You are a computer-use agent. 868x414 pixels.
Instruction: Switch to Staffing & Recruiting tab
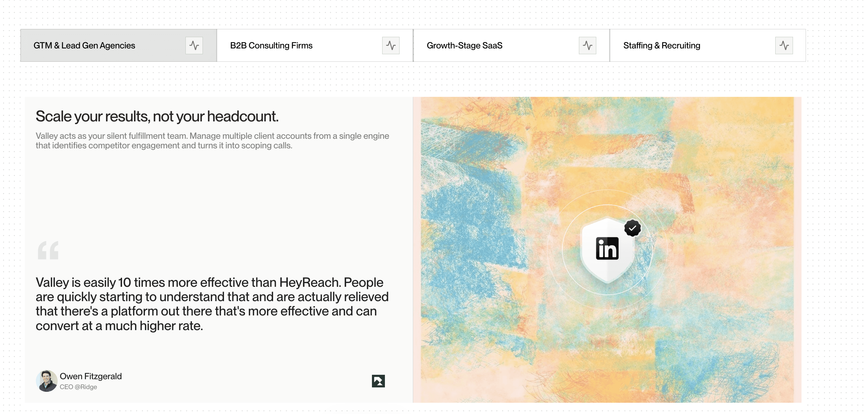click(661, 45)
